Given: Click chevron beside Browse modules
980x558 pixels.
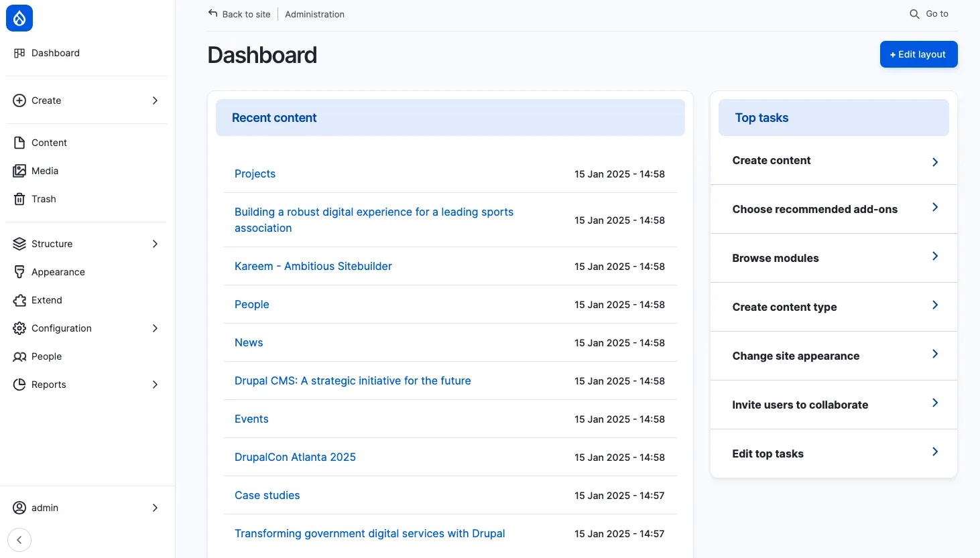Looking at the screenshot, I should click(935, 256).
